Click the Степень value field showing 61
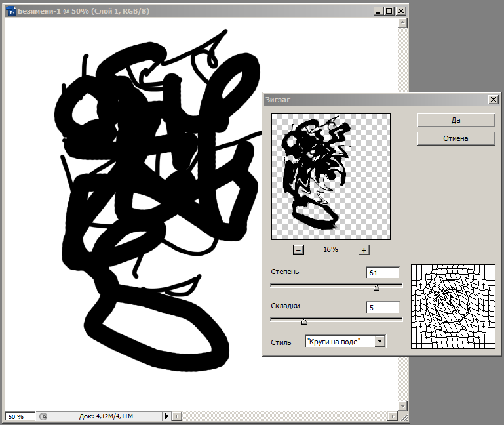The height and width of the screenshot is (425, 504). click(x=383, y=273)
